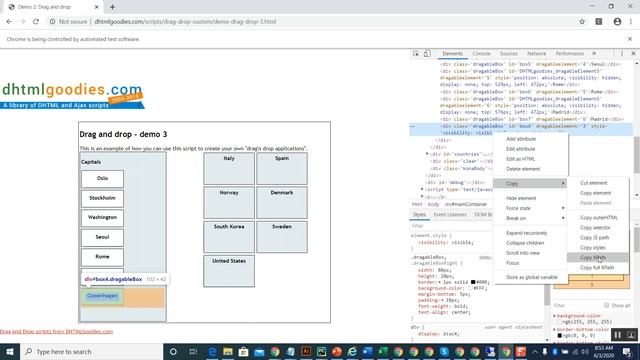Viewport: 640px width, 360px height.
Task: Choose Edit as HTML from context menu
Action: 521,159
